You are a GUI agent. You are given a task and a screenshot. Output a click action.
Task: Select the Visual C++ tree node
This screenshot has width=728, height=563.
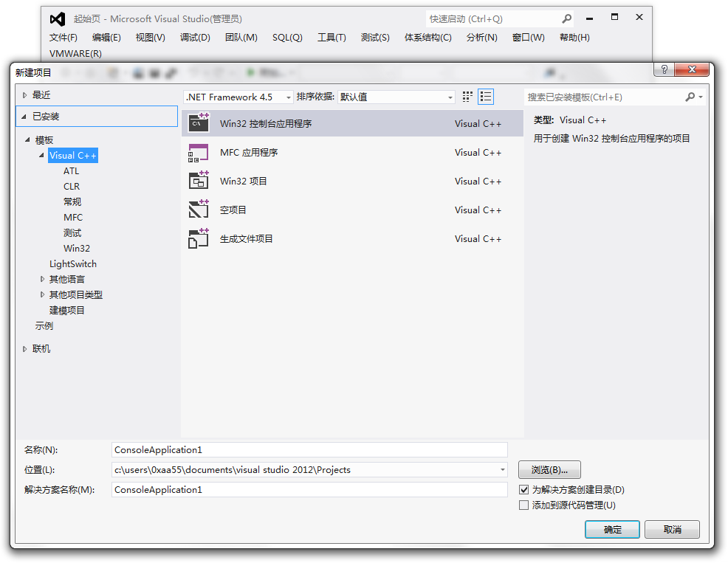point(73,156)
